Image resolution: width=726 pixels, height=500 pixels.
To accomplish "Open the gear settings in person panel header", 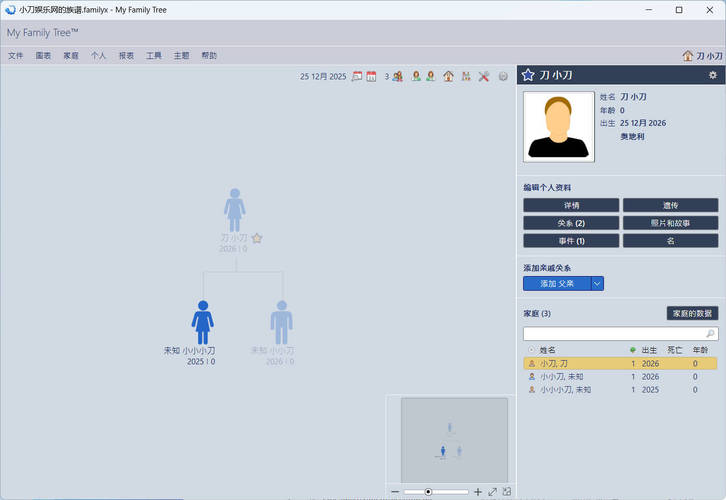I will click(x=712, y=75).
